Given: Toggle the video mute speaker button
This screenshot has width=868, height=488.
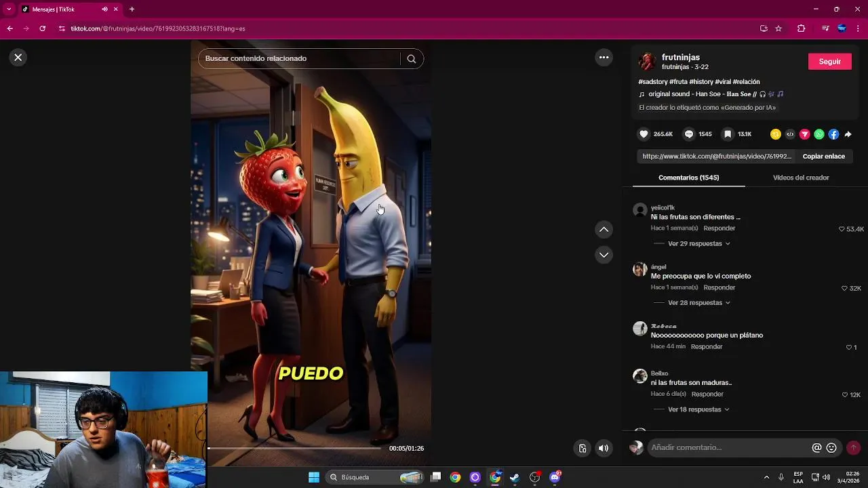Looking at the screenshot, I should pos(604,448).
